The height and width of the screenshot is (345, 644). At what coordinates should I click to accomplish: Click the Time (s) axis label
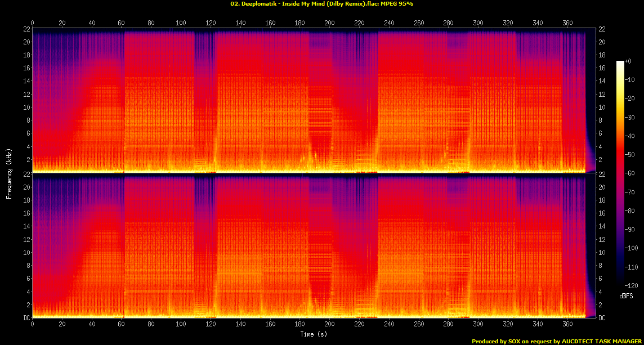(313, 334)
